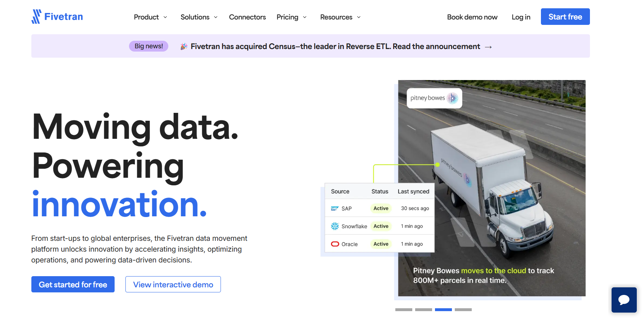Click View interactive demo button
The width and height of the screenshot is (644, 327).
coord(173,284)
